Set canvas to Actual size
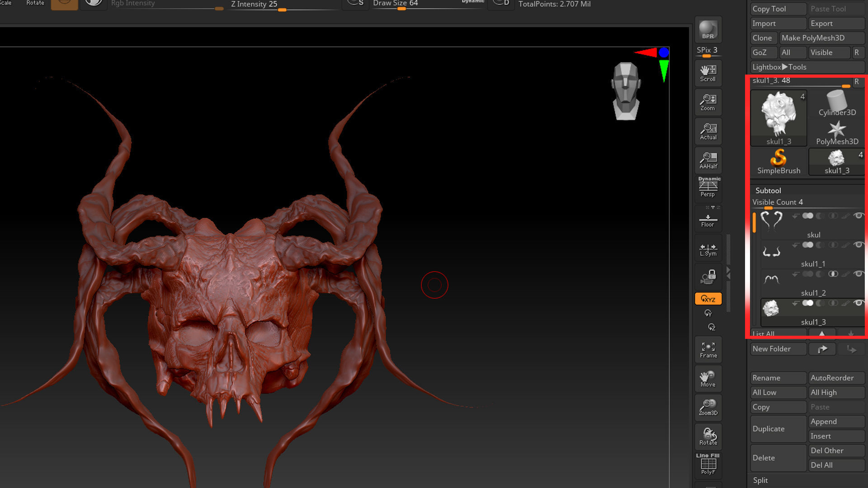The width and height of the screenshot is (868, 488). click(x=708, y=131)
